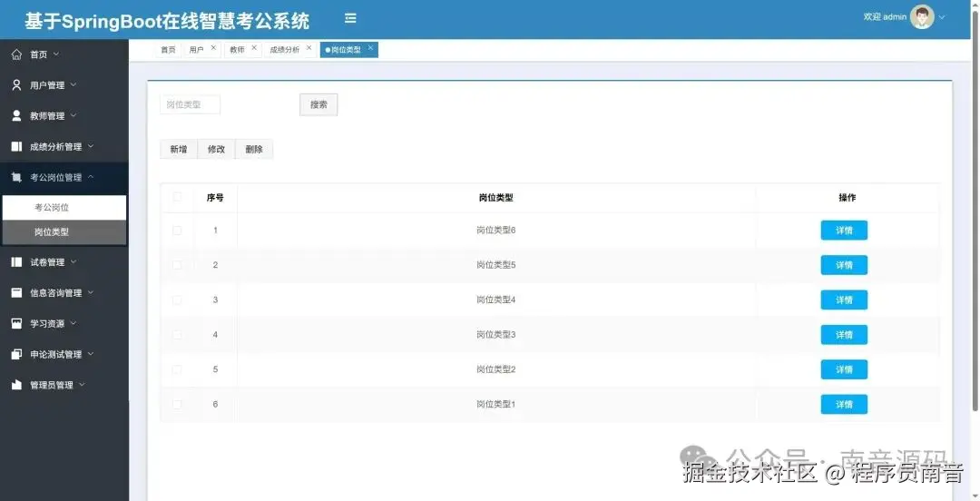The height and width of the screenshot is (501, 980).
Task: Check the box for row 岗位类型4
Action: pyautogui.click(x=177, y=300)
